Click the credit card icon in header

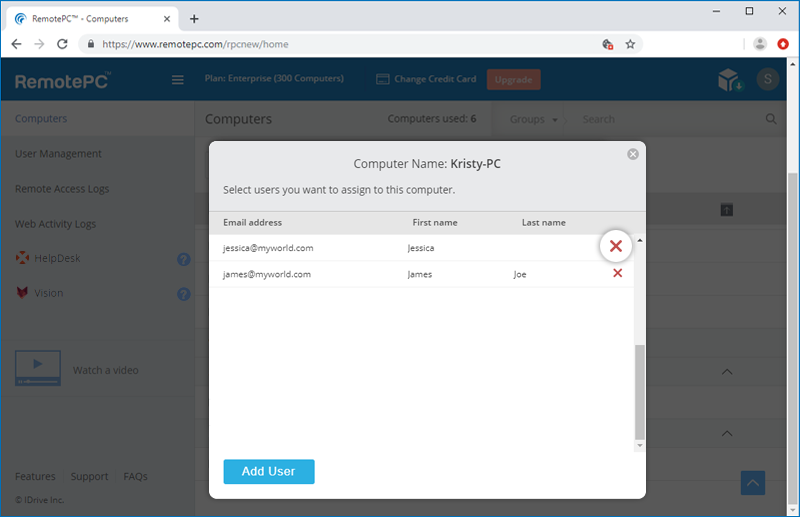coord(383,79)
